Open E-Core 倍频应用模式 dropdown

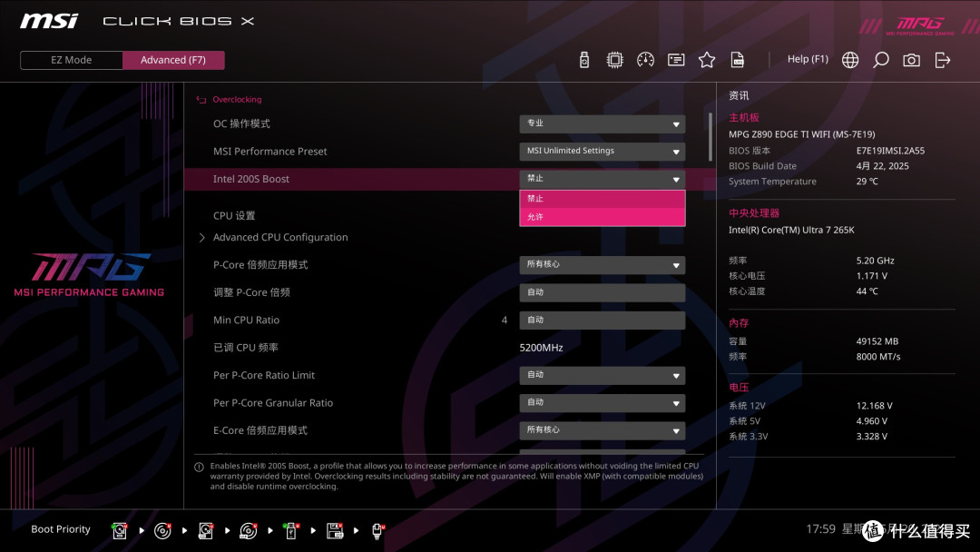pos(602,430)
